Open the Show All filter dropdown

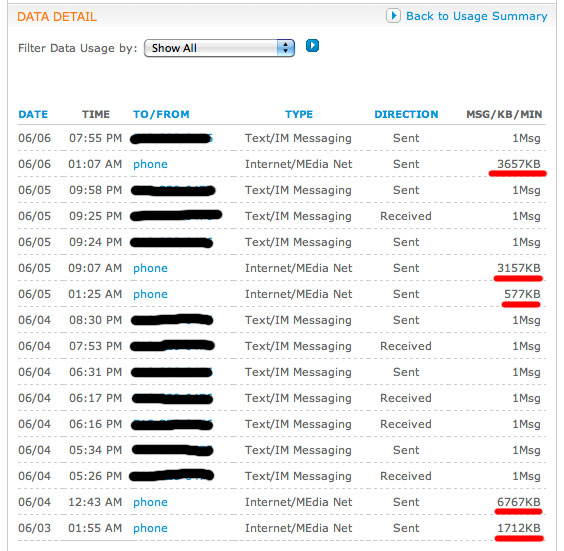pos(219,48)
